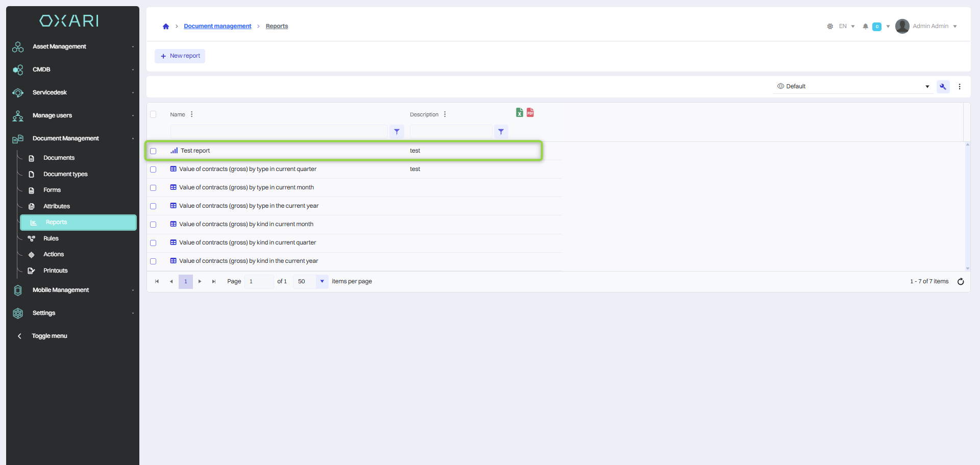Open Name column options menu

click(x=192, y=114)
